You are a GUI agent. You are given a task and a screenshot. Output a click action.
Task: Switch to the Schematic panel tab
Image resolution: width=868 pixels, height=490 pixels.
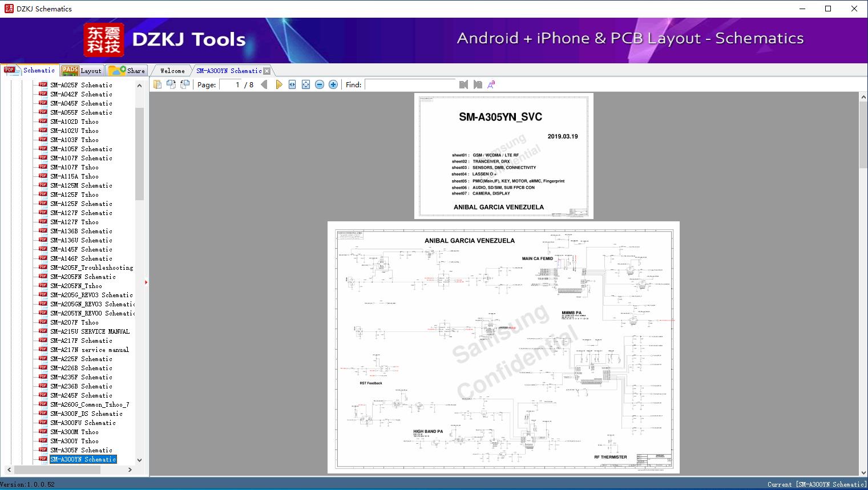point(30,70)
